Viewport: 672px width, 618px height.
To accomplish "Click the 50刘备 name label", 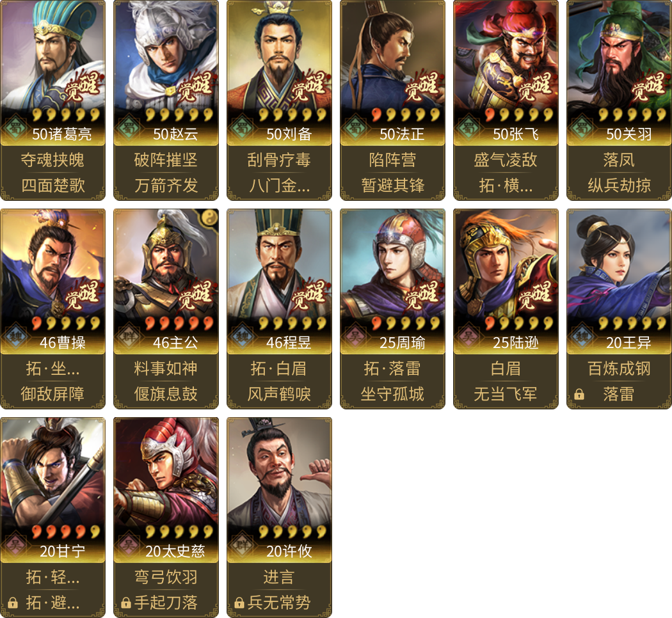I will pyautogui.click(x=289, y=134).
